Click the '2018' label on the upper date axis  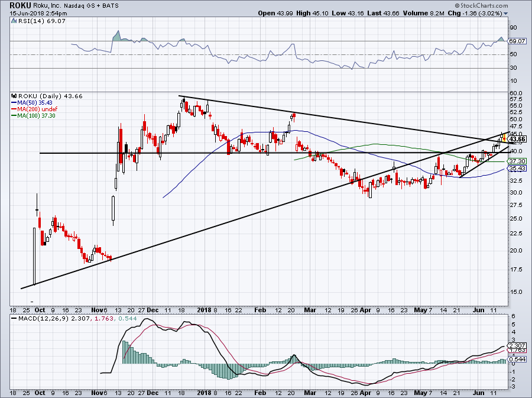(x=205, y=310)
